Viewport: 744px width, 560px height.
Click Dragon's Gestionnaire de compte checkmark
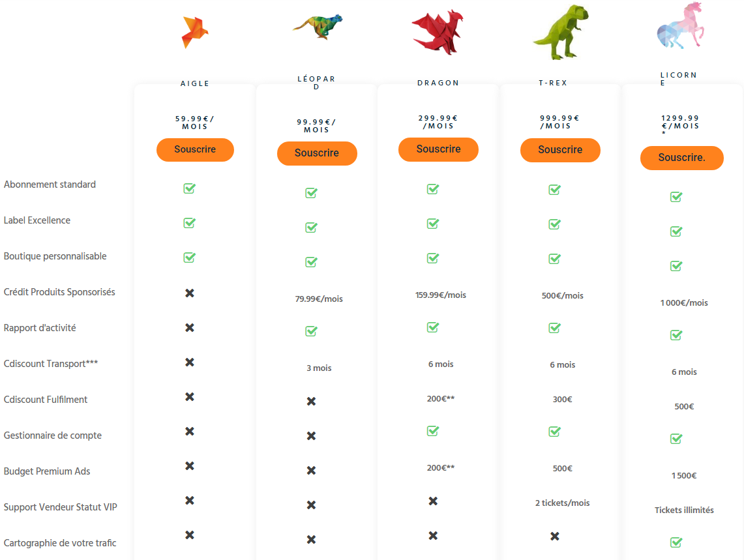[433, 431]
